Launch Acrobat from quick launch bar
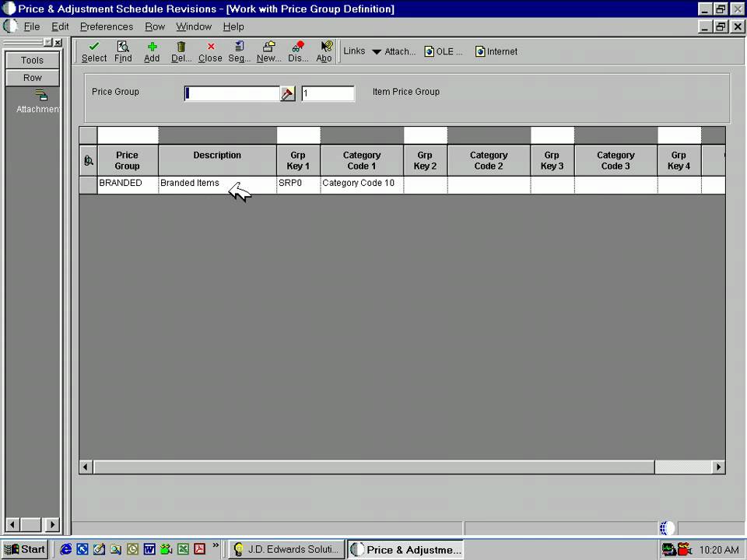Screen dimensions: 747x560 click(200, 549)
